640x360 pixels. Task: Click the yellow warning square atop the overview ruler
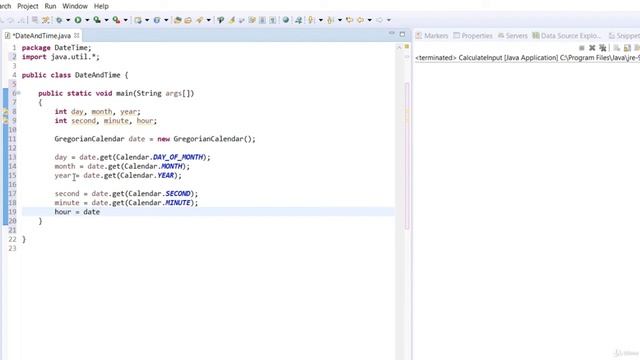[x=407, y=47]
